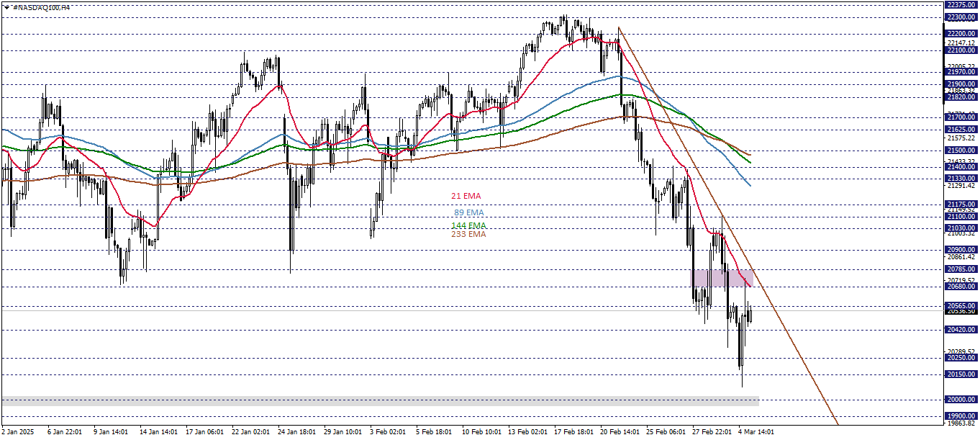Click the 19900.00 price level label
The height and width of the screenshot is (440, 980).
pyautogui.click(x=961, y=416)
